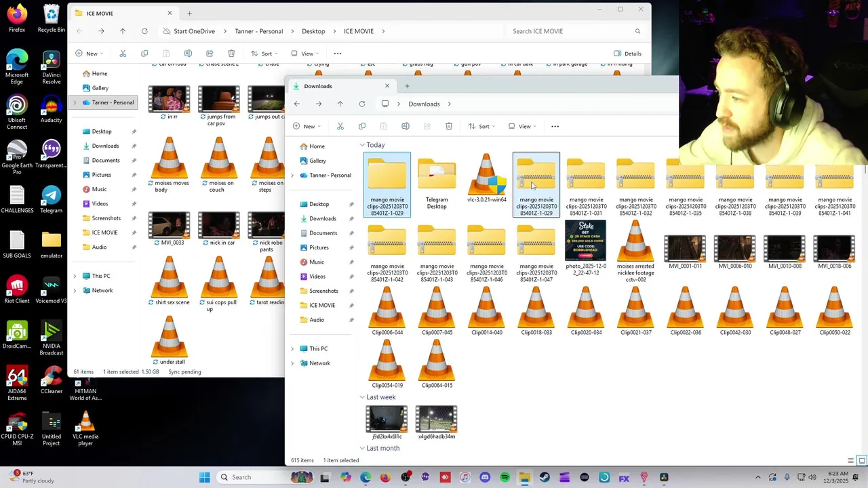Open Firefox desktop shortcut
Viewport: 868px width, 488px height.
17,18
